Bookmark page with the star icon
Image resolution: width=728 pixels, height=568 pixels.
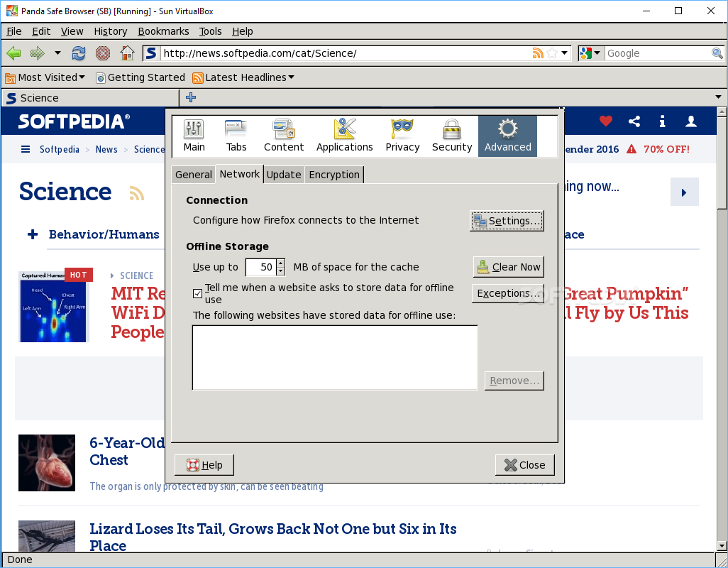[x=552, y=53]
